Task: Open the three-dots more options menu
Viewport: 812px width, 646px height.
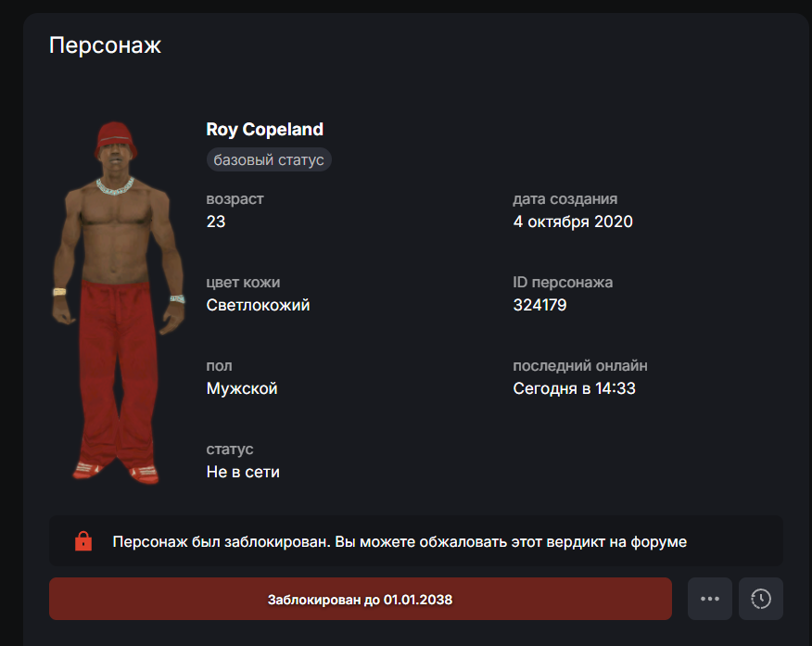Action: tap(709, 599)
